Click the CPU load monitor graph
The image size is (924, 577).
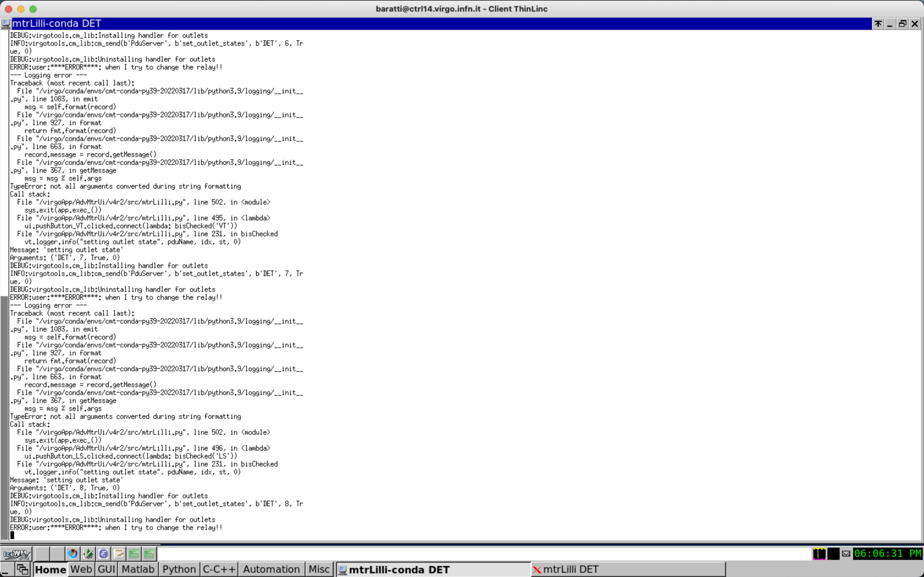click(819, 554)
